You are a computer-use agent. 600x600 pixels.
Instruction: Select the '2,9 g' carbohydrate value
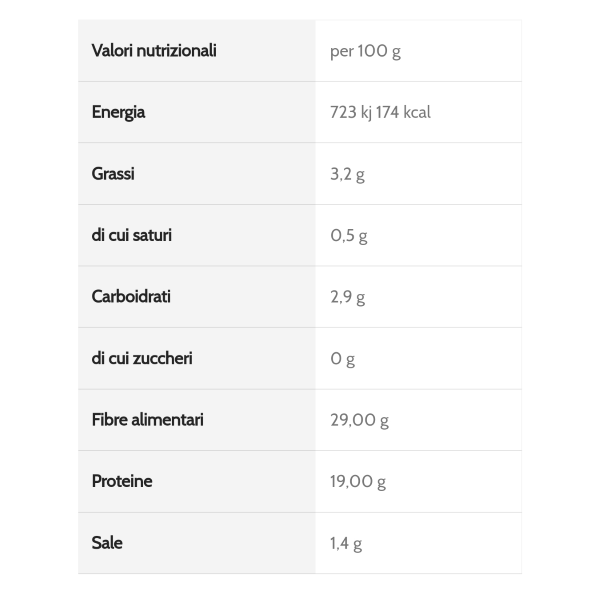coord(348,298)
